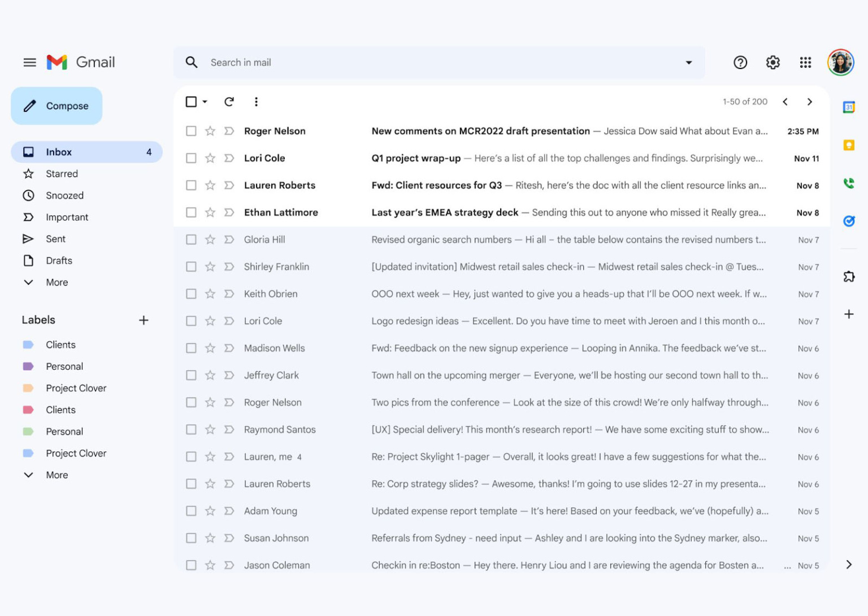Go to the next page of emails
The image size is (868, 616).
tap(810, 102)
